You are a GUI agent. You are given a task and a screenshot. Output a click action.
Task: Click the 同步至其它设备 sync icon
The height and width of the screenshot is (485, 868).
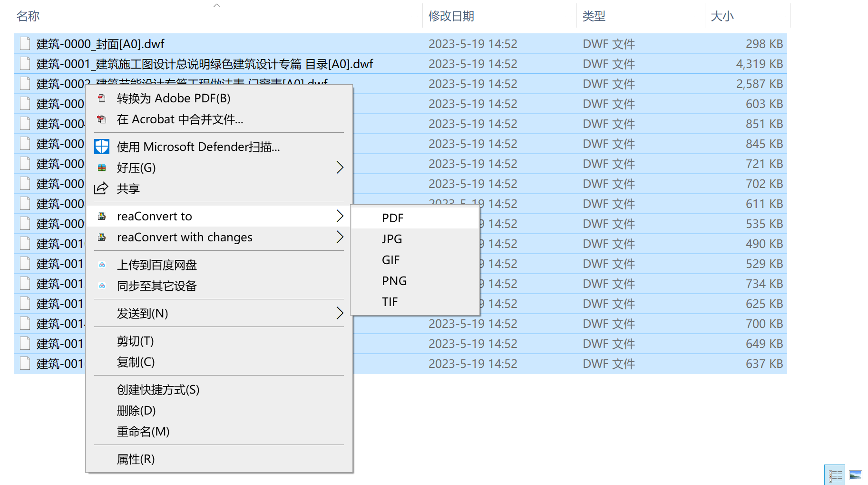point(101,286)
